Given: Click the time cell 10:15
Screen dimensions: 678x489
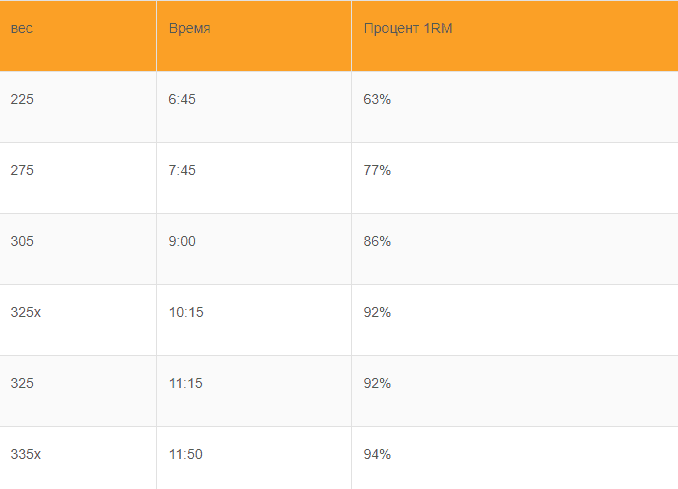Looking at the screenshot, I should (254, 320).
